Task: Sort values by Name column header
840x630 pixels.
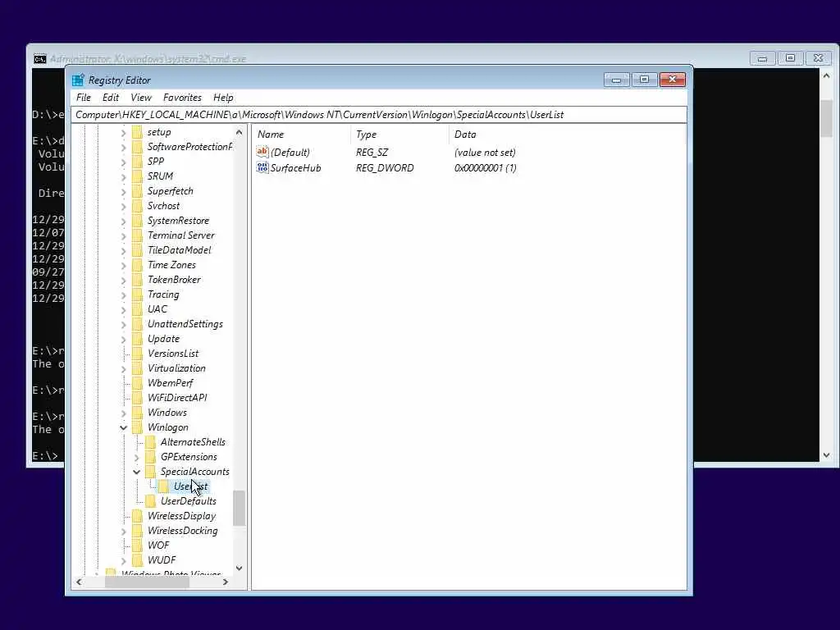Action: point(302,135)
